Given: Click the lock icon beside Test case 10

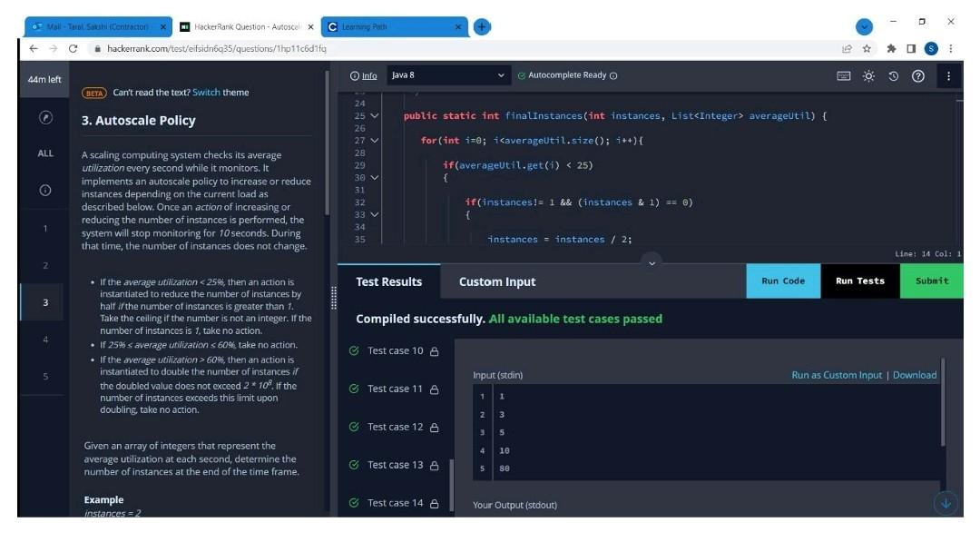Looking at the screenshot, I should click(435, 351).
